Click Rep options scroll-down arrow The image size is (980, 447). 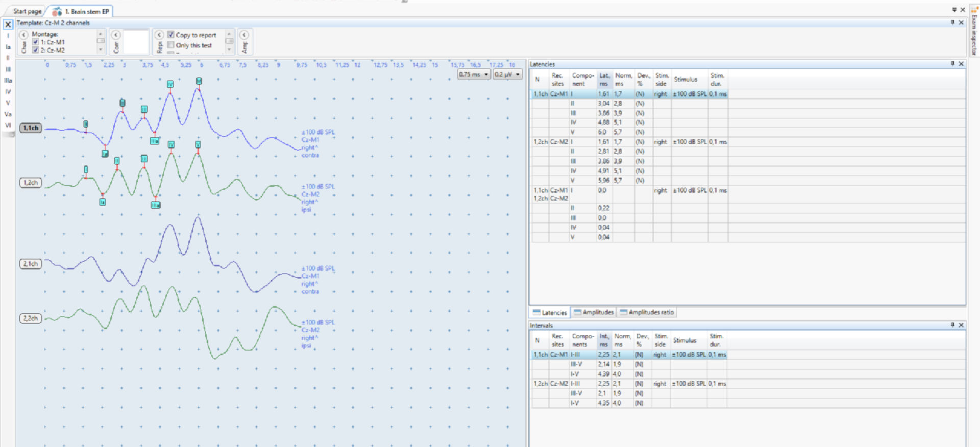tap(229, 50)
